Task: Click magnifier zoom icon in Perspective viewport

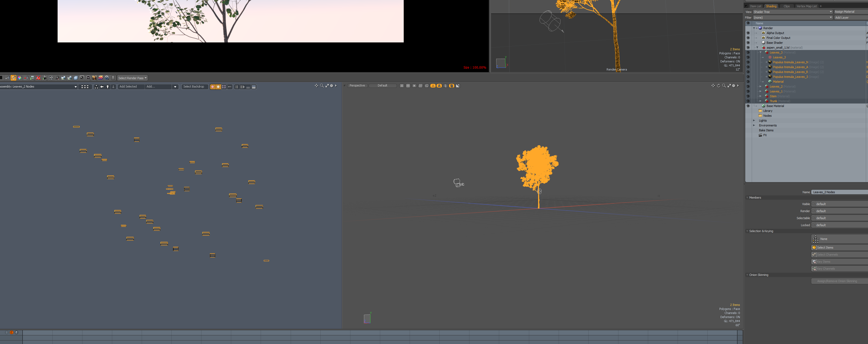Action: (724, 86)
